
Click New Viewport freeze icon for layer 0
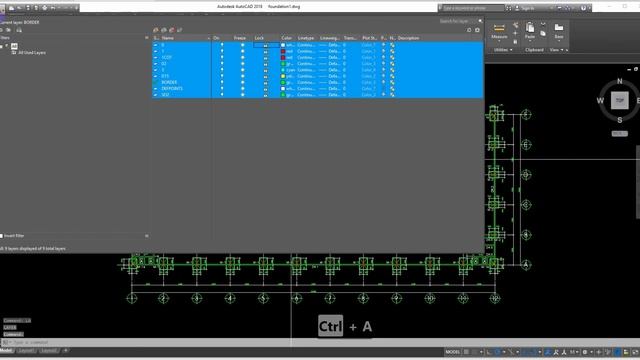[392, 45]
